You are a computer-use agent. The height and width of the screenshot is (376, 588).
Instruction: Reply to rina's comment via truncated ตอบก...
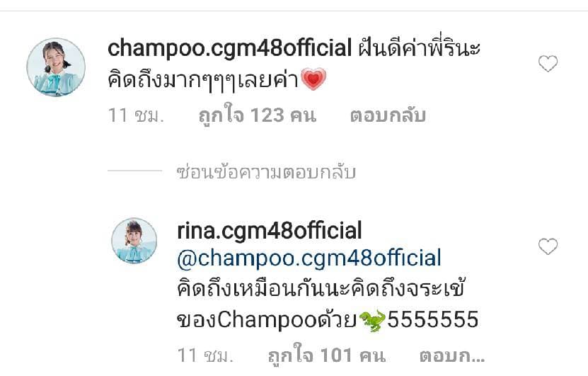tap(452, 355)
